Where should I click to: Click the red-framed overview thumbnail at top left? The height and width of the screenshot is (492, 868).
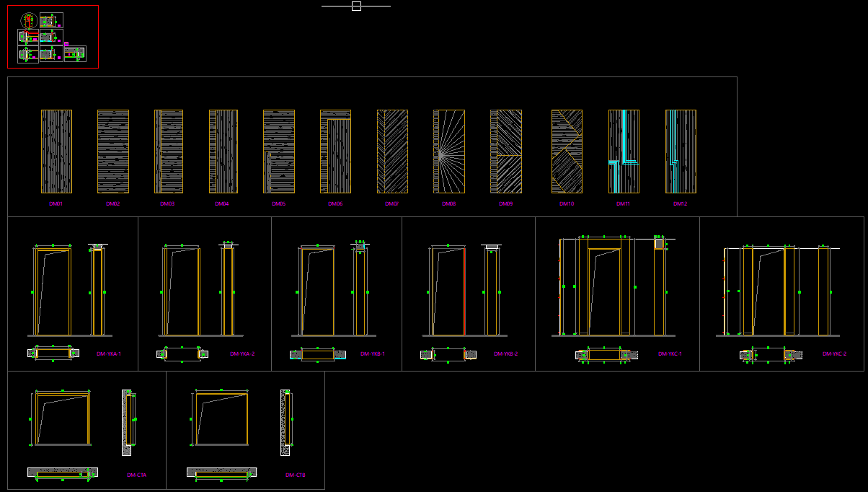tap(53, 37)
